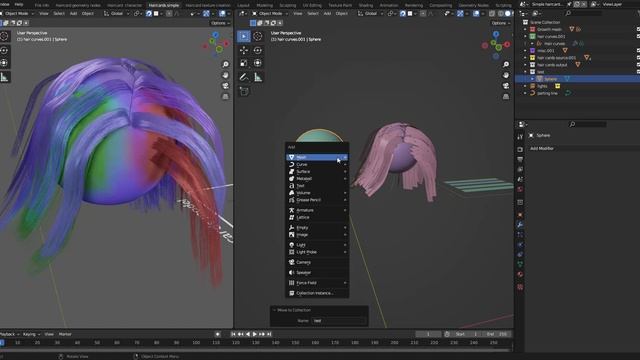Screen dimensions: 640x360
Task: Select the Scale tool in right viewport
Action: 244,63
